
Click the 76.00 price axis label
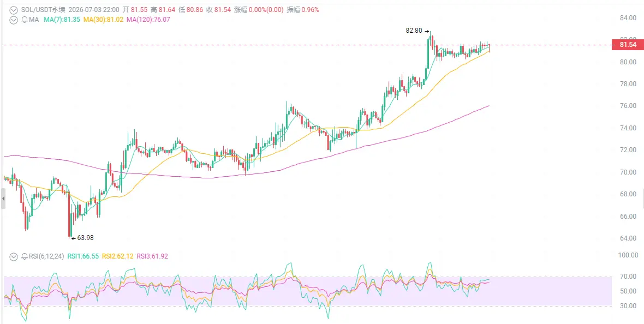click(628, 106)
